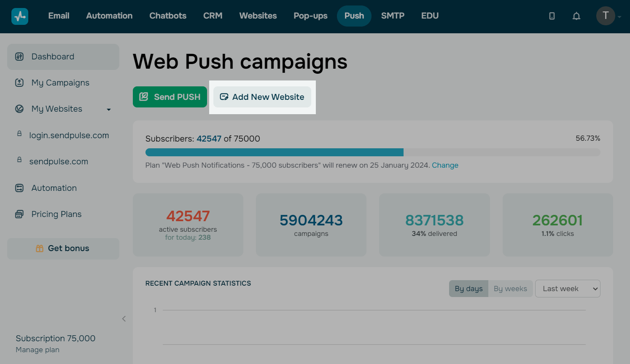Expand the My Websites arrow
This screenshot has height=364, width=630.
pos(109,110)
